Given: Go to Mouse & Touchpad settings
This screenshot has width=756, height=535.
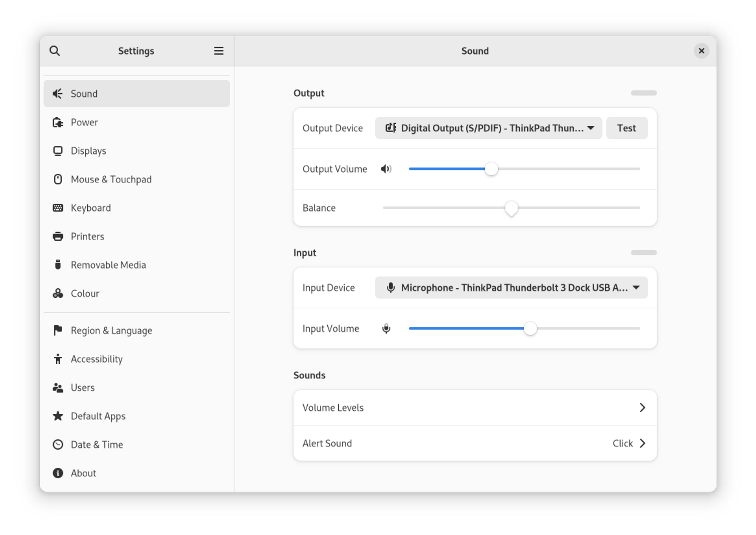Looking at the screenshot, I should (136, 179).
